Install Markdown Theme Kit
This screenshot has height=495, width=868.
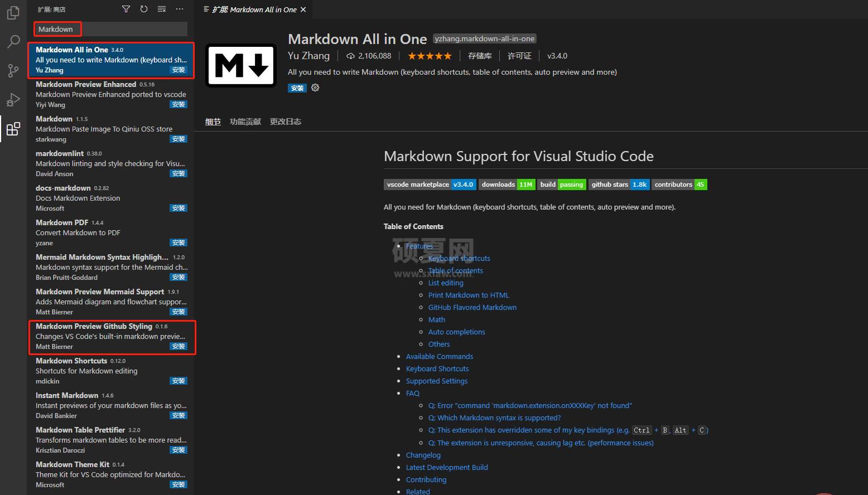179,485
